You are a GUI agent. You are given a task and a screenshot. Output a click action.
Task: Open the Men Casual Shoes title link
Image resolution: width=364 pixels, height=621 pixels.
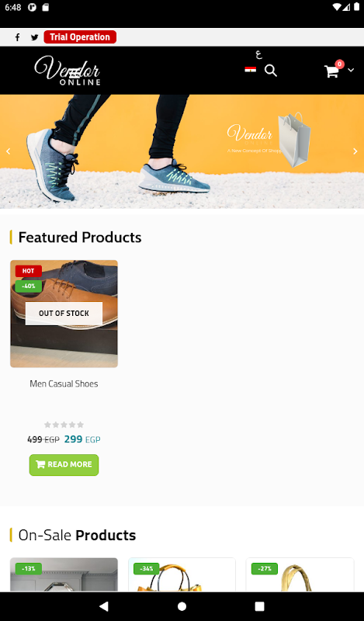point(64,383)
